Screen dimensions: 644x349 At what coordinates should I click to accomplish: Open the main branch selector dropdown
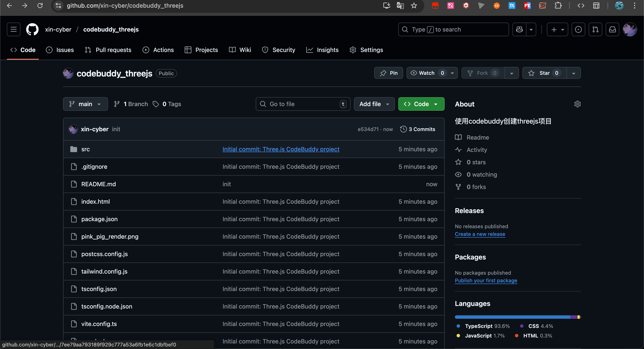click(85, 104)
